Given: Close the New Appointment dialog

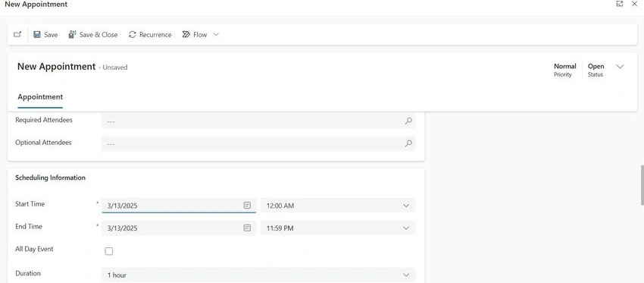Looking at the screenshot, I should pos(635,4).
